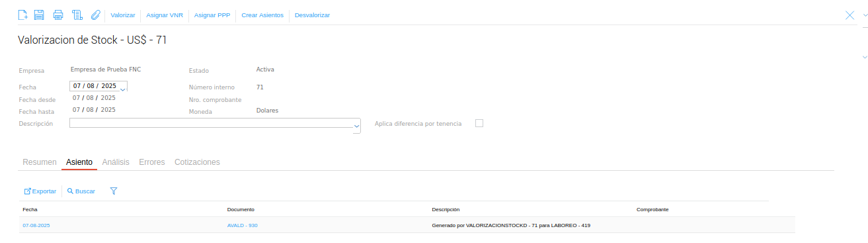Select the Asiento tab
Viewport: 868px width, 243px height.
pos(79,162)
